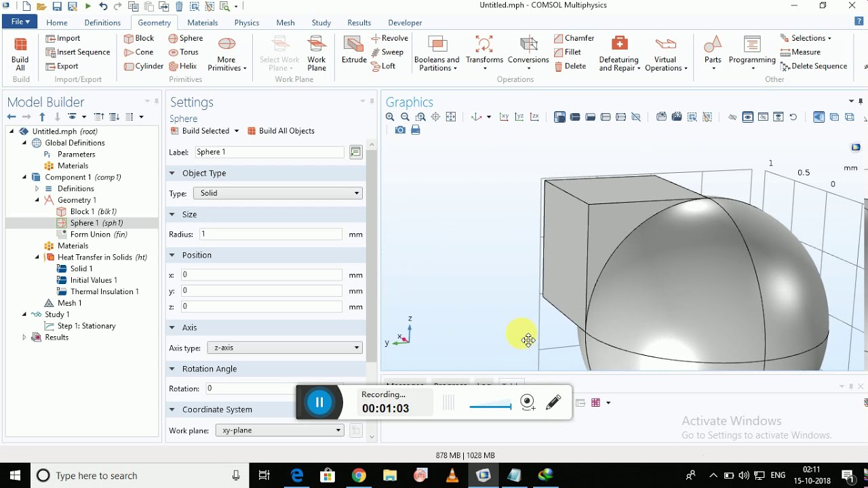Collapse the Position section
The width and height of the screenshot is (868, 488).
172,255
